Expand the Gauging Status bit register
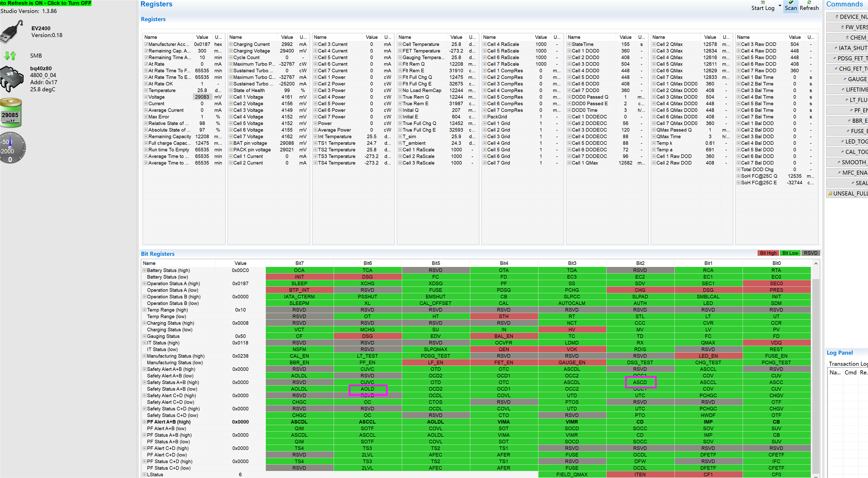 pos(144,336)
